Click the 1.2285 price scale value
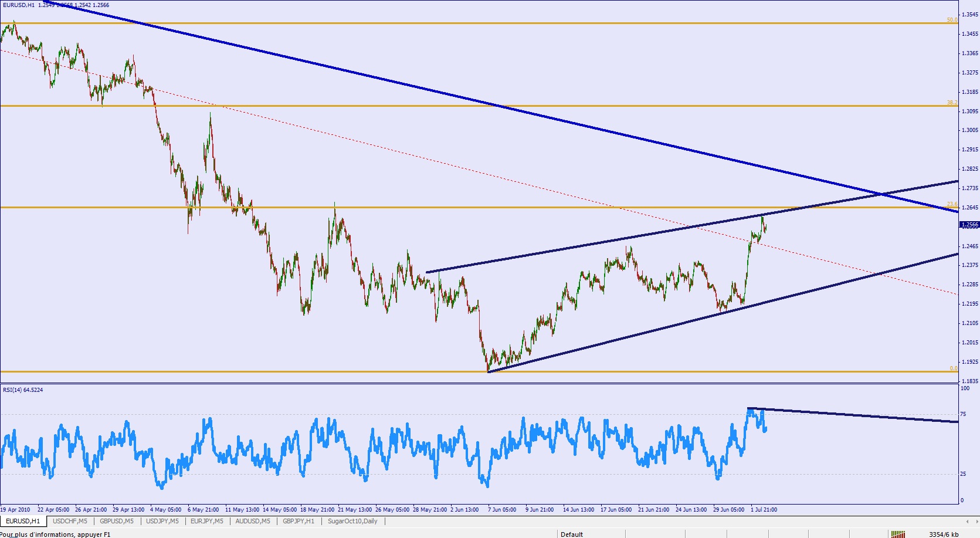The height and width of the screenshot is (538, 980). (970, 285)
